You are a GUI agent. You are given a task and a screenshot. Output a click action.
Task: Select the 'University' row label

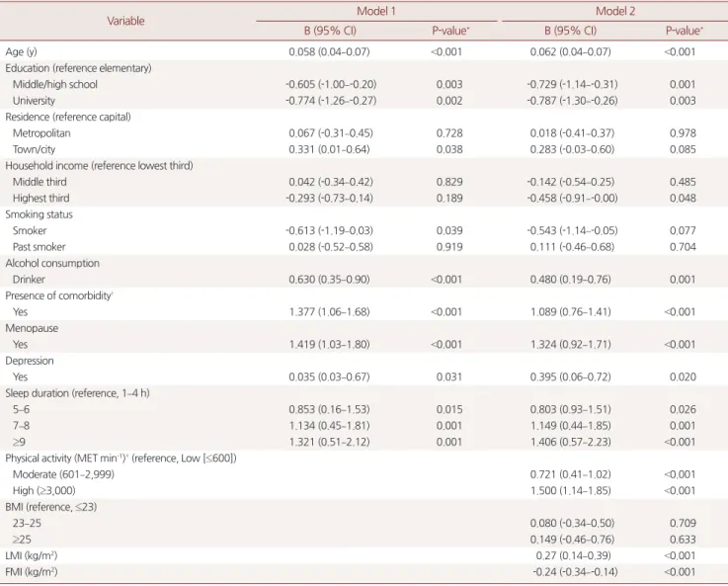tap(34, 101)
